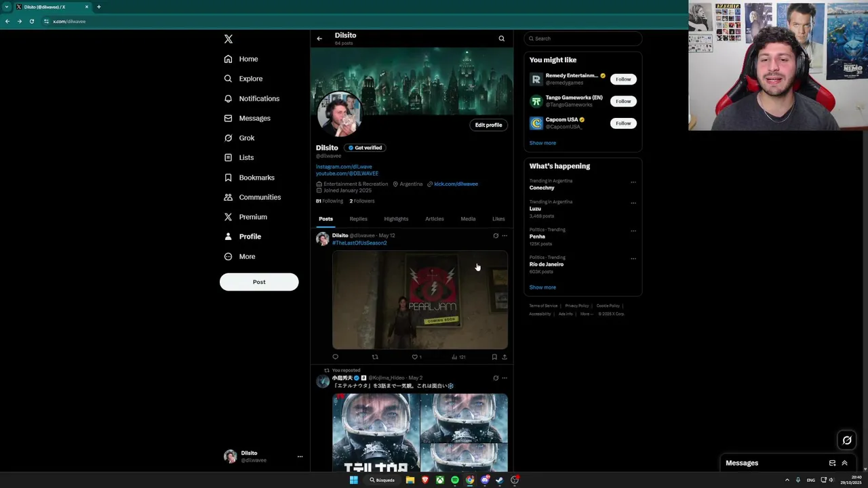Click the Post button
The height and width of the screenshot is (488, 868).
pos(259,282)
